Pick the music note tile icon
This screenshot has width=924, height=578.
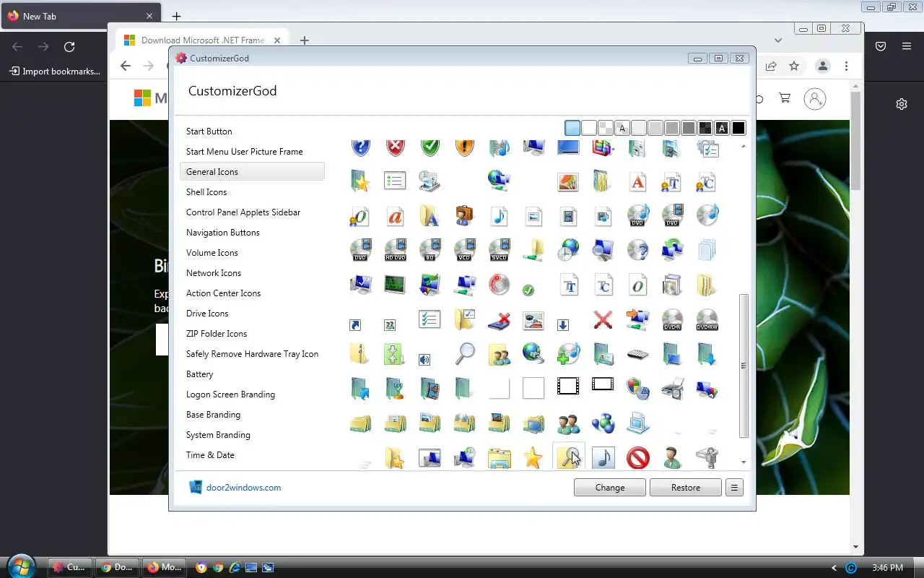(x=603, y=458)
